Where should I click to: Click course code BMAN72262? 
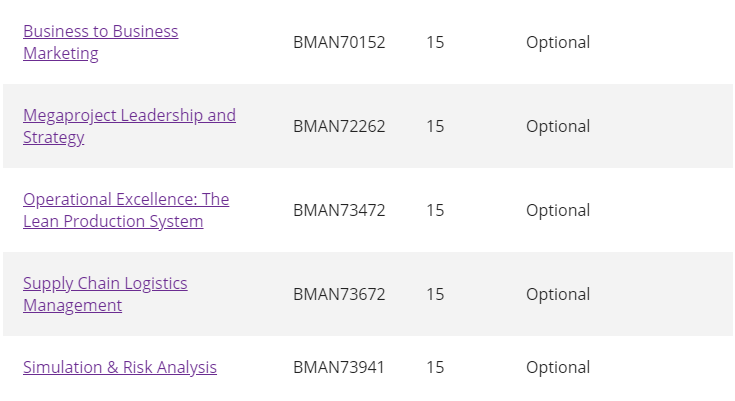tap(339, 126)
